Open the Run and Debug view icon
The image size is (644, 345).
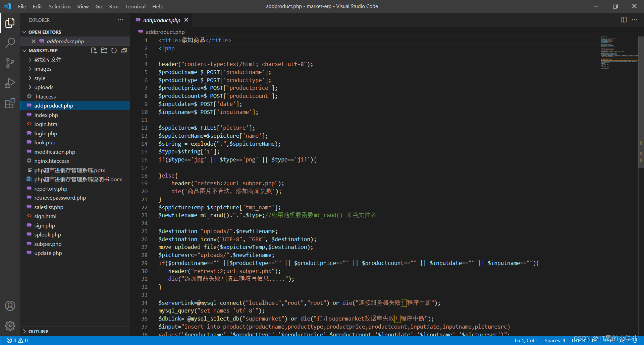pos(10,83)
